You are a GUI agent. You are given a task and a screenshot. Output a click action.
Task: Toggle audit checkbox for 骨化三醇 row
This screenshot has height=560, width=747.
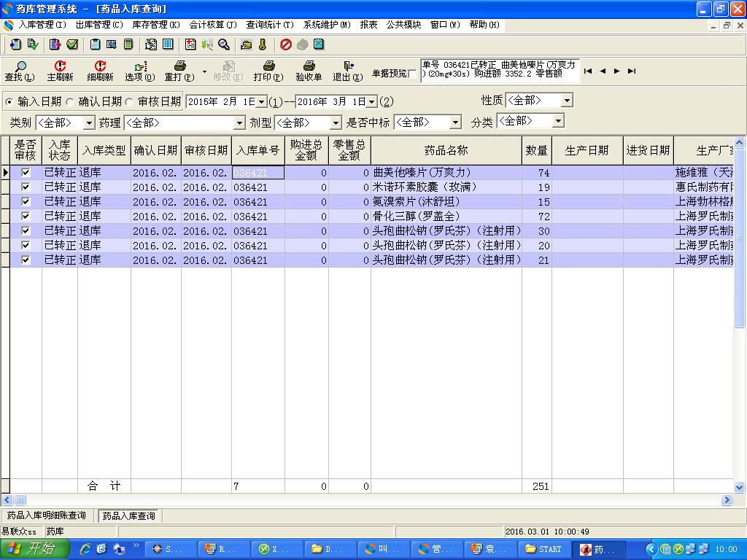click(26, 216)
